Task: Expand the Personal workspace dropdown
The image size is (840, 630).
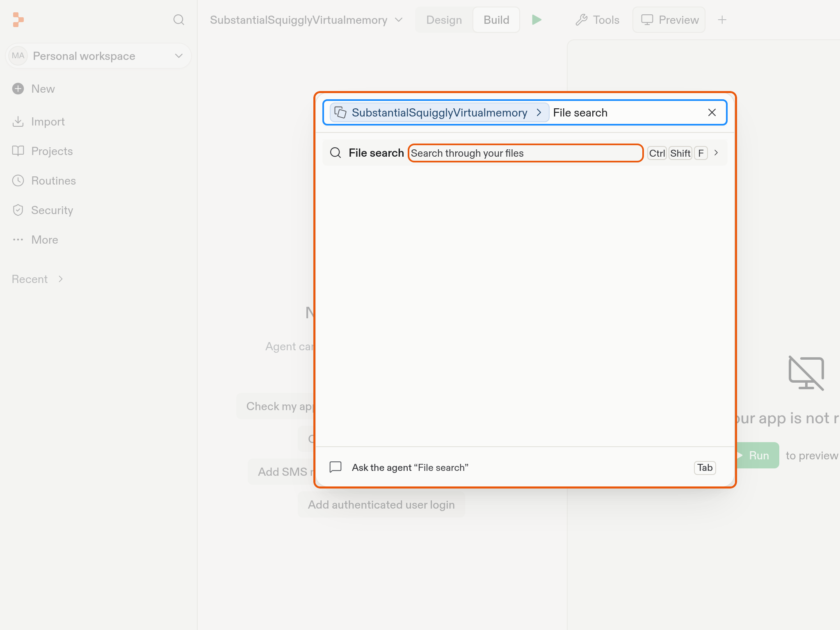Action: tap(98, 56)
